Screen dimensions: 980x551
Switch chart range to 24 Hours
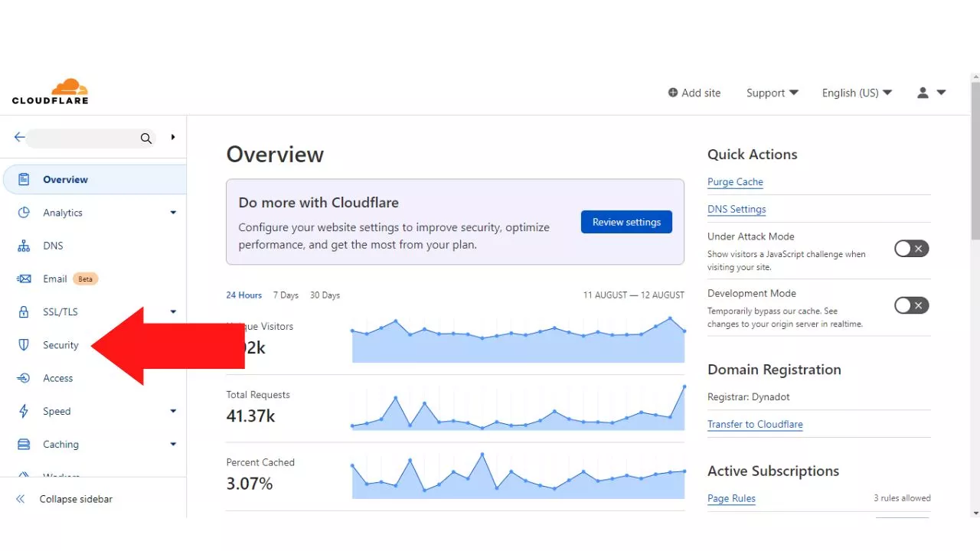coord(243,295)
